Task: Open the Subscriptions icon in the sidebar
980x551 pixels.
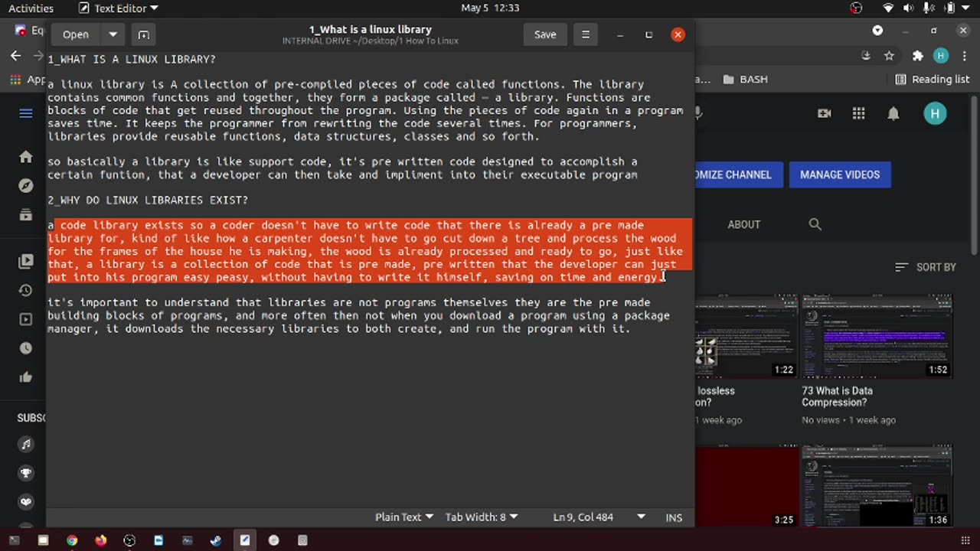Action: pos(25,214)
